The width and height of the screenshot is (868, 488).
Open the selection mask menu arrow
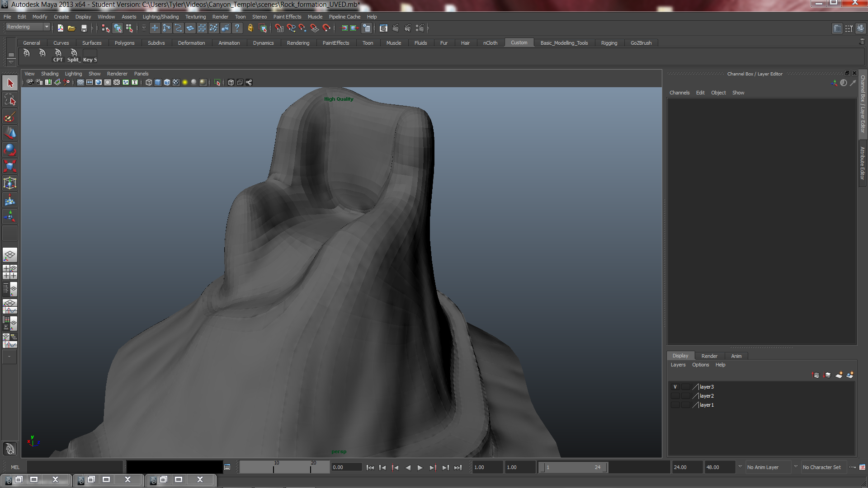[144, 28]
